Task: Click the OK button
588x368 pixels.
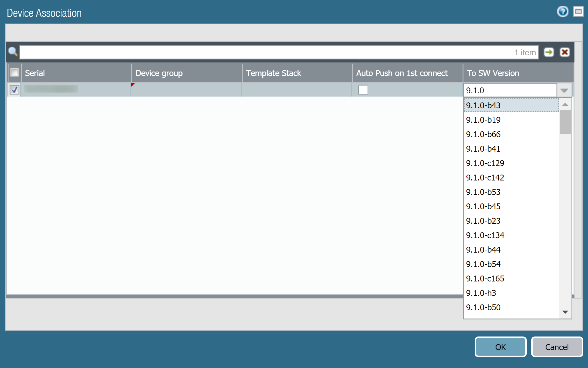Action: point(500,347)
